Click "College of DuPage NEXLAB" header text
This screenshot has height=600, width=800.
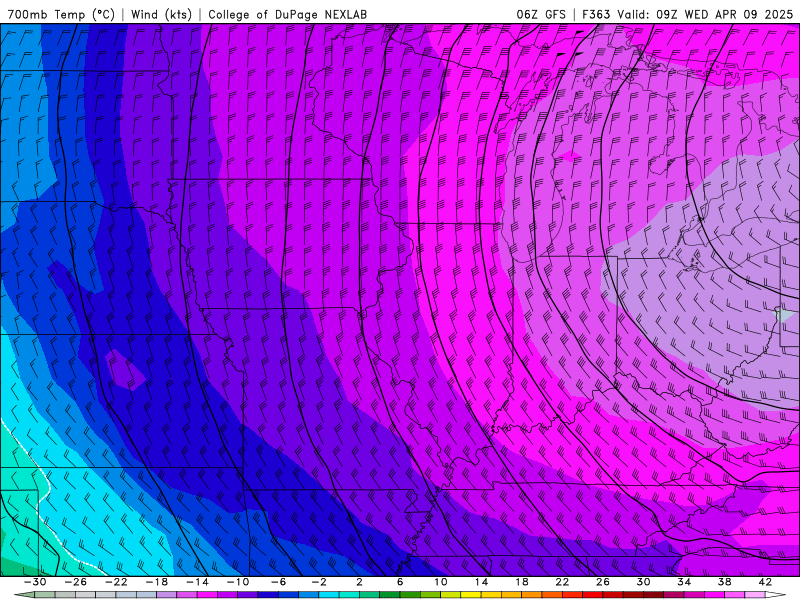[x=287, y=14]
